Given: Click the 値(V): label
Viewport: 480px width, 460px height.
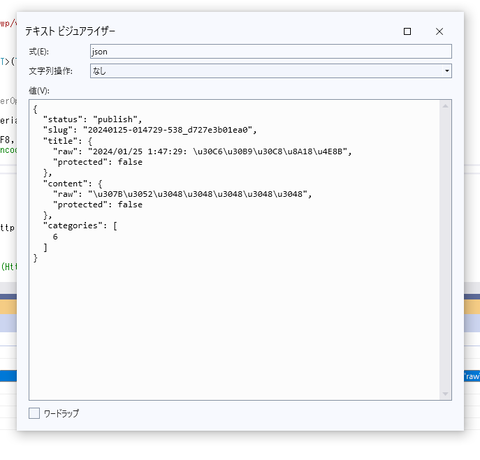Looking at the screenshot, I should click(39, 91).
